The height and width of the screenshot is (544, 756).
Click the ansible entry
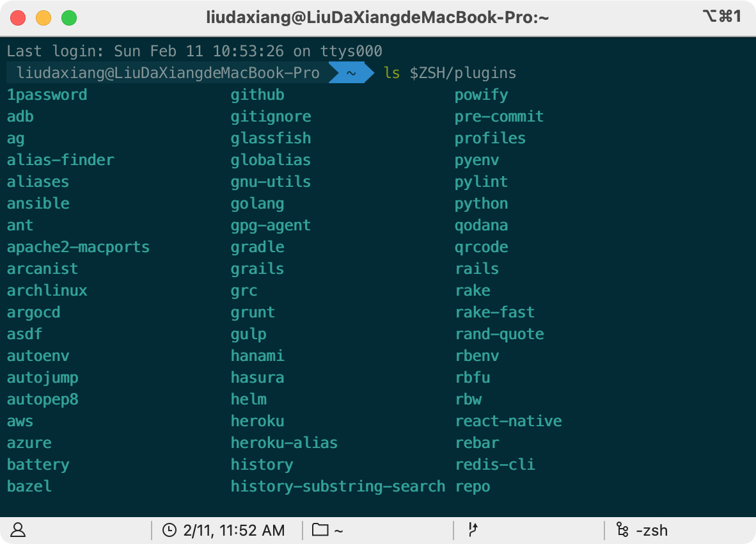[38, 204]
